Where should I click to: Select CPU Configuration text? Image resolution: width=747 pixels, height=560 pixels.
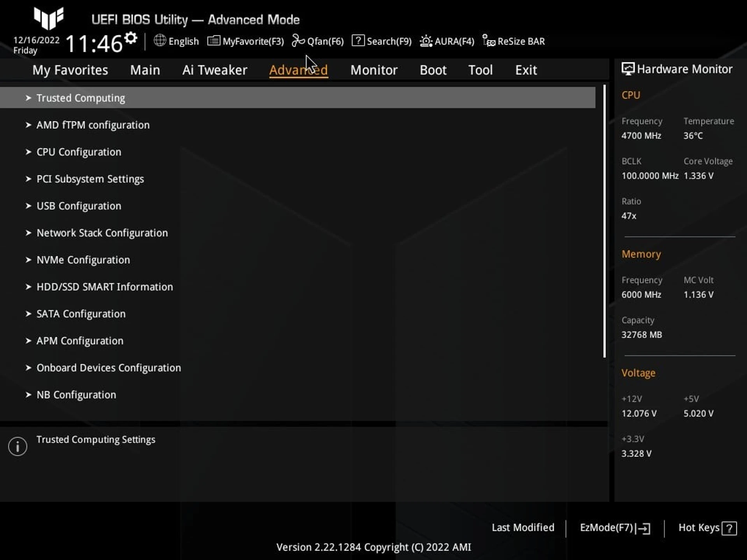[79, 152]
